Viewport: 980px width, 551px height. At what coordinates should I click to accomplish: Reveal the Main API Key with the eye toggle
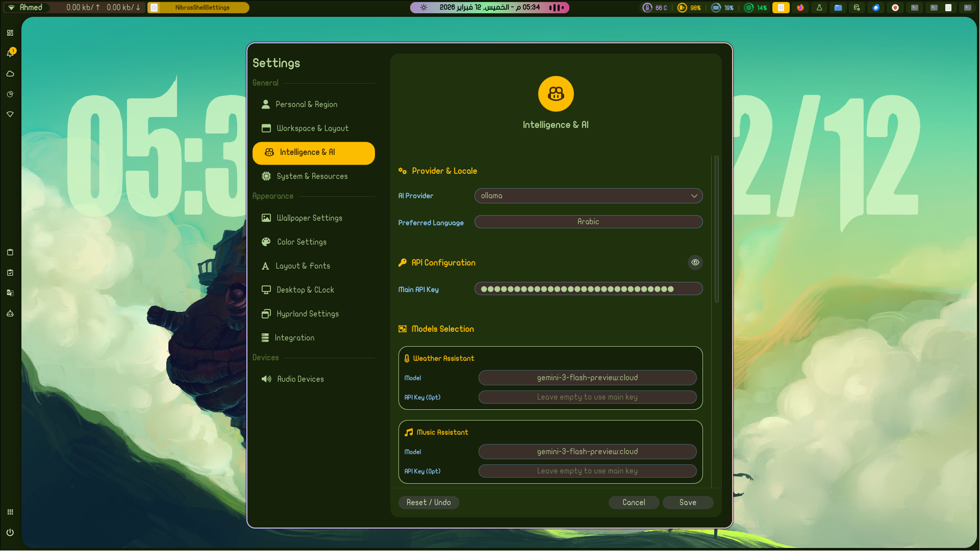695,263
